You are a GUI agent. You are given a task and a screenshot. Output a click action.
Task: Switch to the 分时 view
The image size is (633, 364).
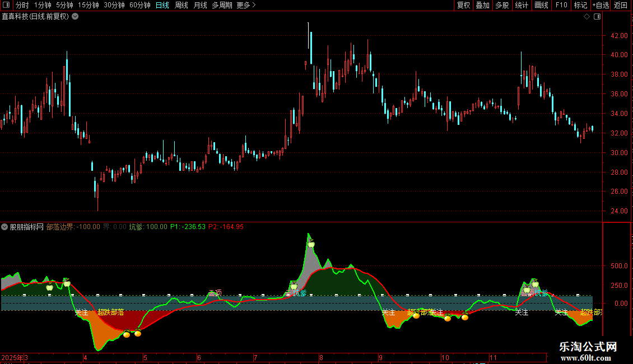(22, 5)
